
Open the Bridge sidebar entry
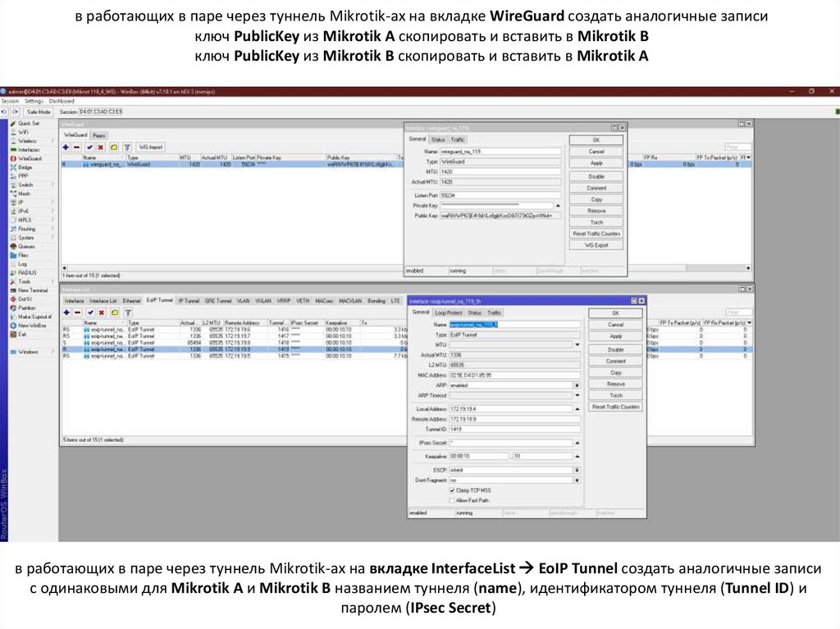click(25, 167)
